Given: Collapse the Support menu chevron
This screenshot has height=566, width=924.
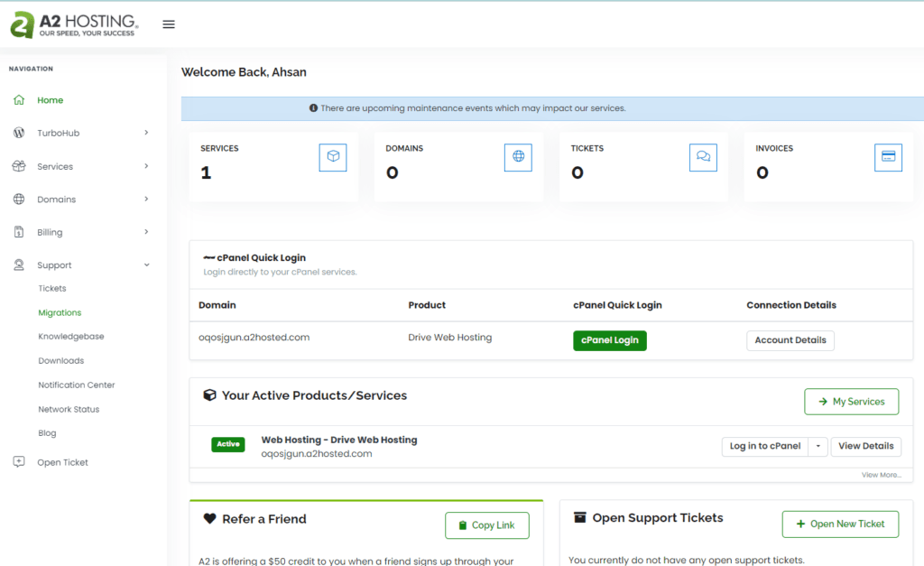Looking at the screenshot, I should click(147, 265).
